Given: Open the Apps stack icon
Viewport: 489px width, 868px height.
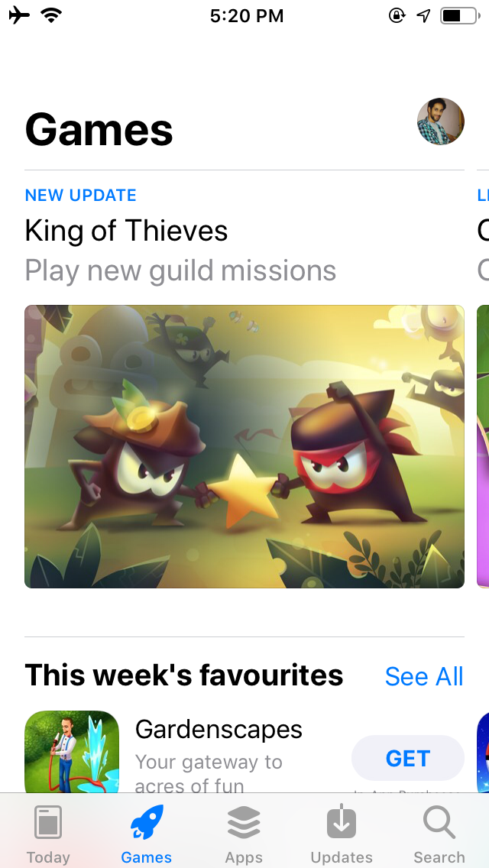Looking at the screenshot, I should [x=244, y=822].
